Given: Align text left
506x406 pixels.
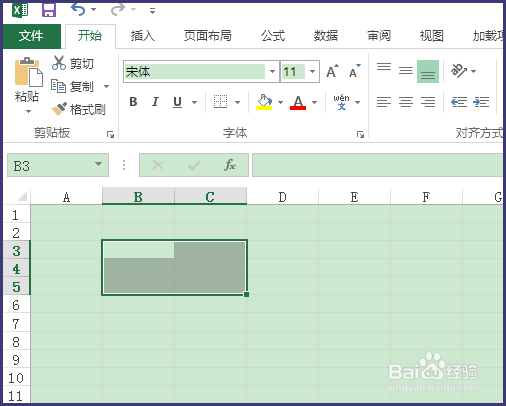Looking at the screenshot, I should [x=384, y=102].
